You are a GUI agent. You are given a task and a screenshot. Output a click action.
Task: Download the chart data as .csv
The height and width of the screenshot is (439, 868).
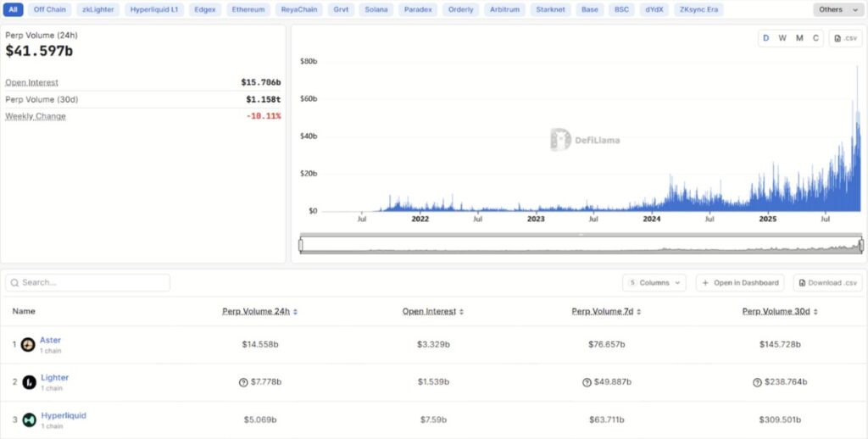(x=845, y=39)
